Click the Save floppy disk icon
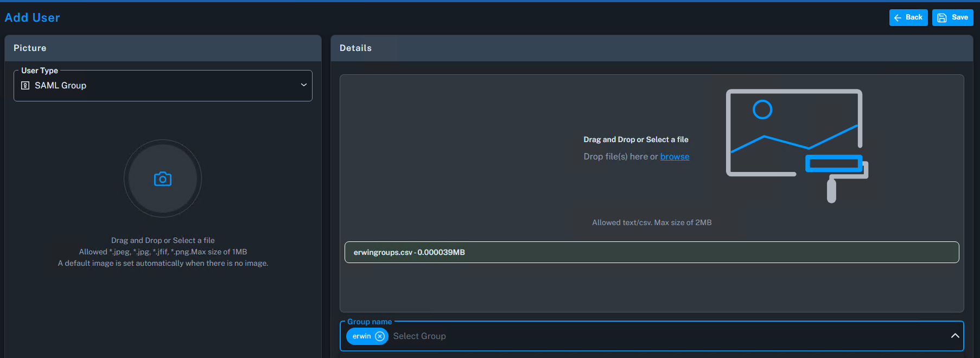 tap(942, 18)
